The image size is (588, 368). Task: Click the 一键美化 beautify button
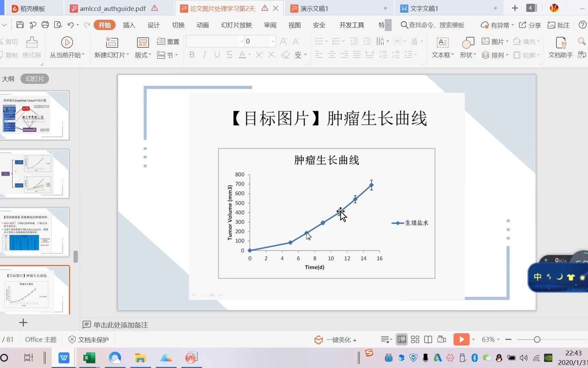(335, 339)
